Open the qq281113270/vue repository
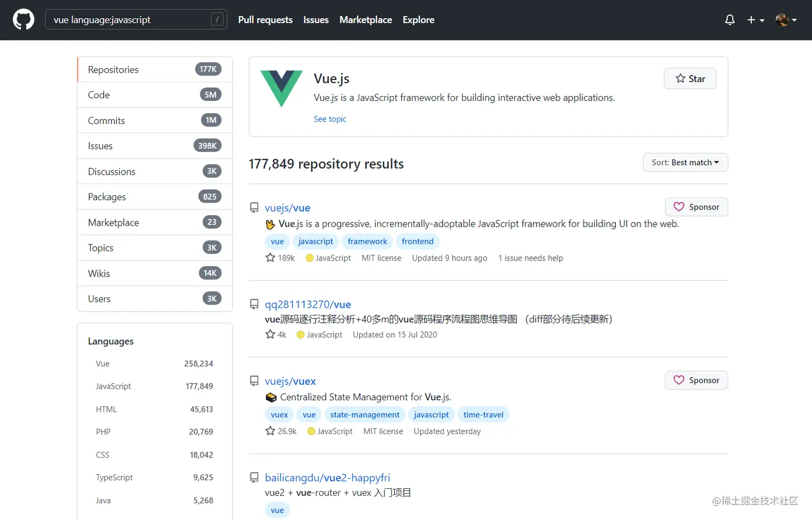This screenshot has width=812, height=520. [308, 305]
